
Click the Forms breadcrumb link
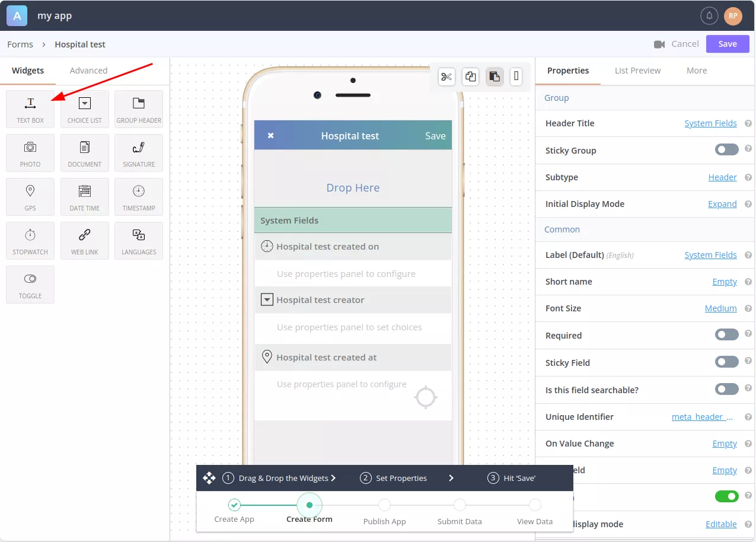point(20,44)
